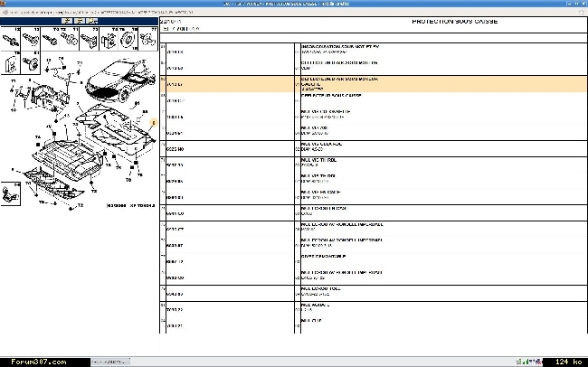Viewport: 588px width, 367px height.
Task: Select the round washer disc thumbnail
Action: point(128,39)
